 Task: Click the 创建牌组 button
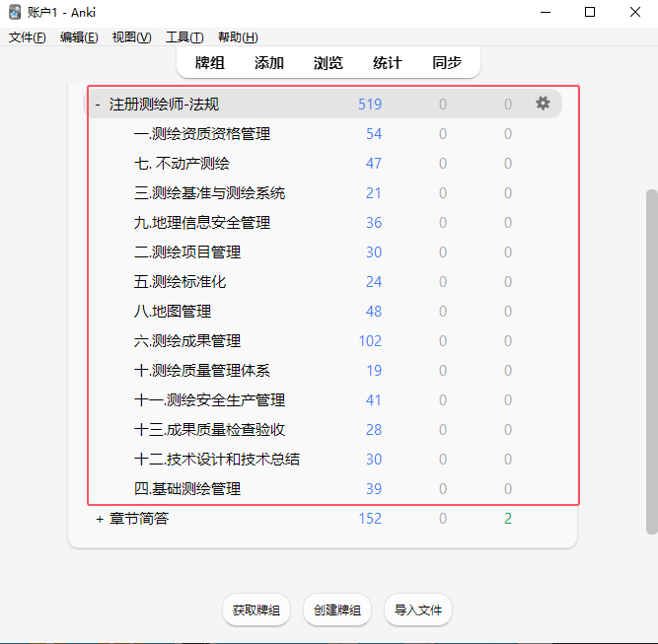(x=336, y=610)
